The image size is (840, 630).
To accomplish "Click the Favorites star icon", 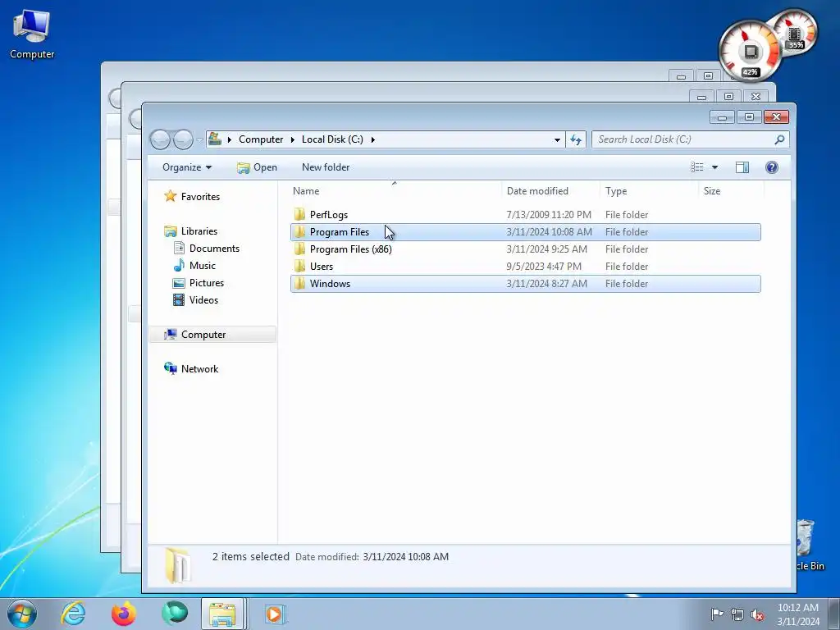I will tap(171, 196).
